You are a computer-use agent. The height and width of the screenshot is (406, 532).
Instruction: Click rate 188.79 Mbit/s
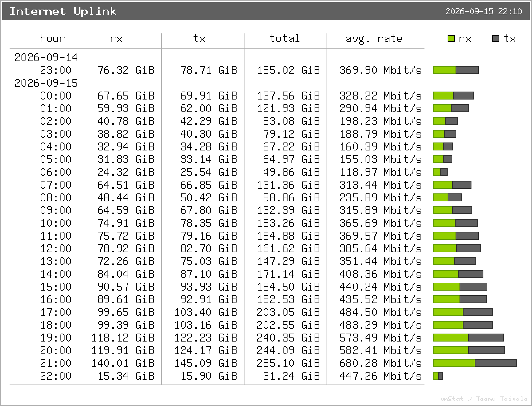380,134
